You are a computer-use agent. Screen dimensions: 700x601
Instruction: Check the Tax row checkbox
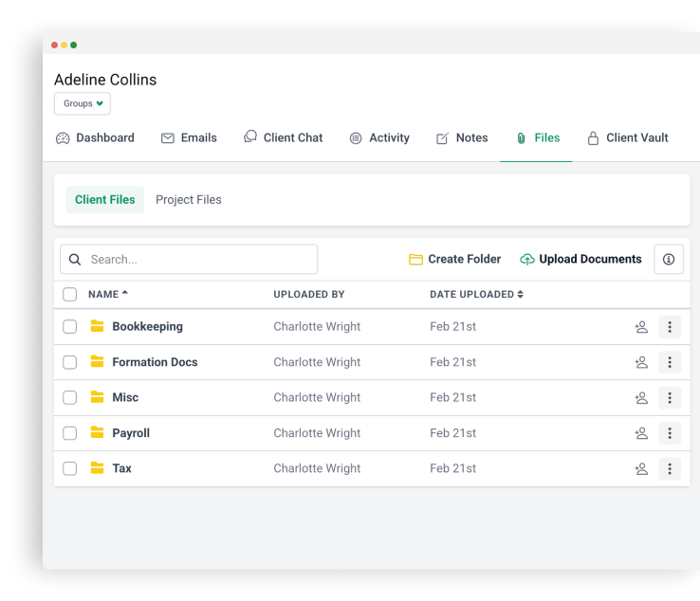69,468
